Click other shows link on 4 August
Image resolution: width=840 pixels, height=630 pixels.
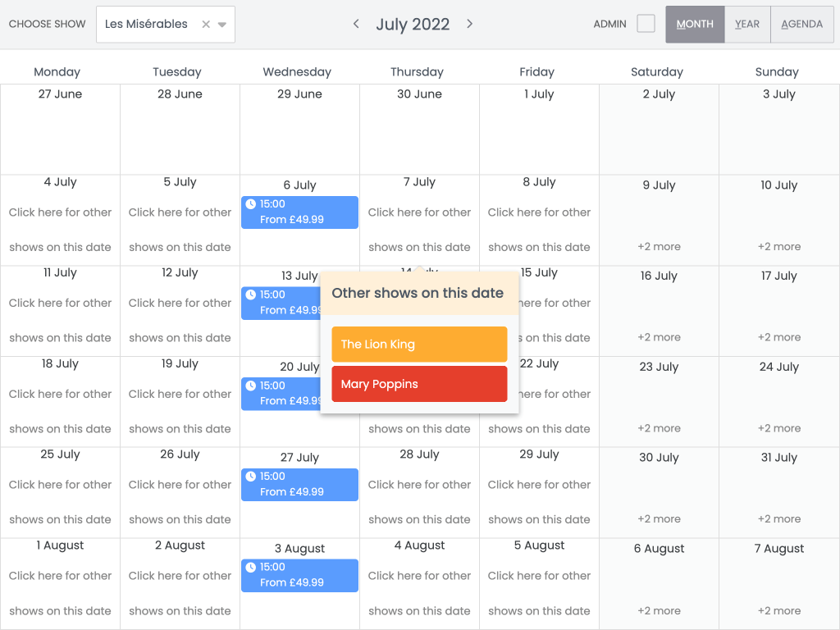[419, 593]
